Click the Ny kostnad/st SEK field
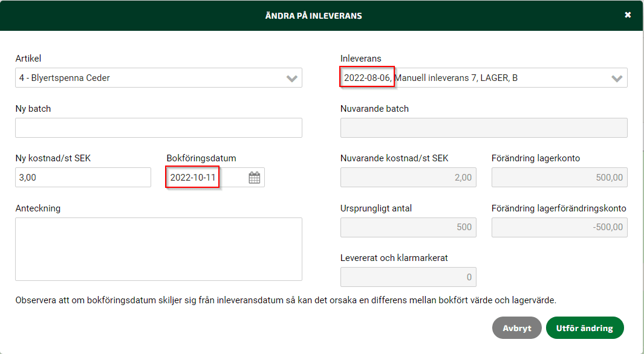 click(83, 177)
